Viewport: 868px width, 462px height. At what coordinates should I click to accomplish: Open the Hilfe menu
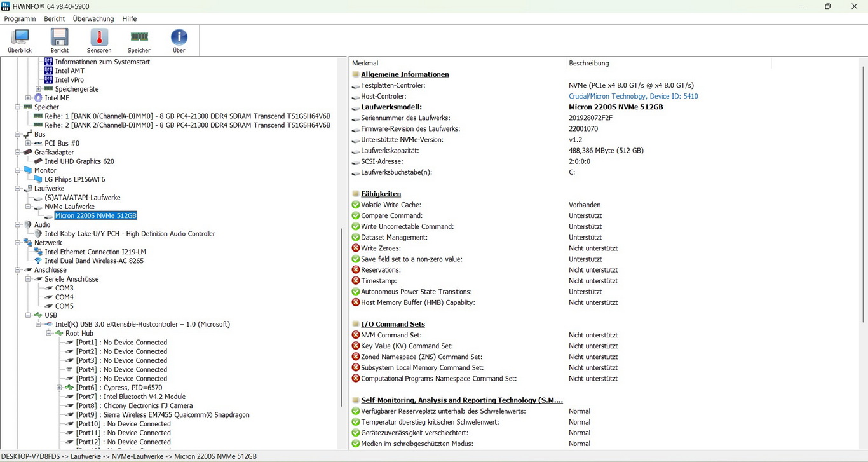click(x=130, y=19)
